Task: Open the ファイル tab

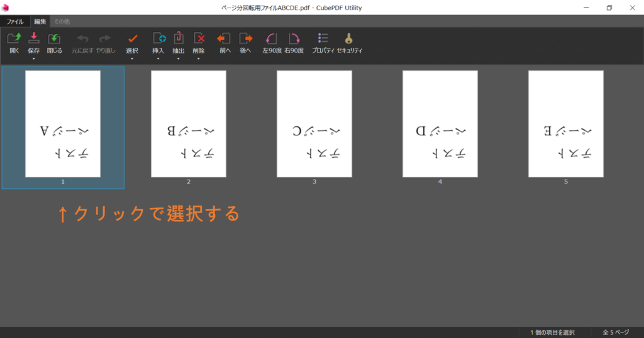Action: (x=15, y=21)
